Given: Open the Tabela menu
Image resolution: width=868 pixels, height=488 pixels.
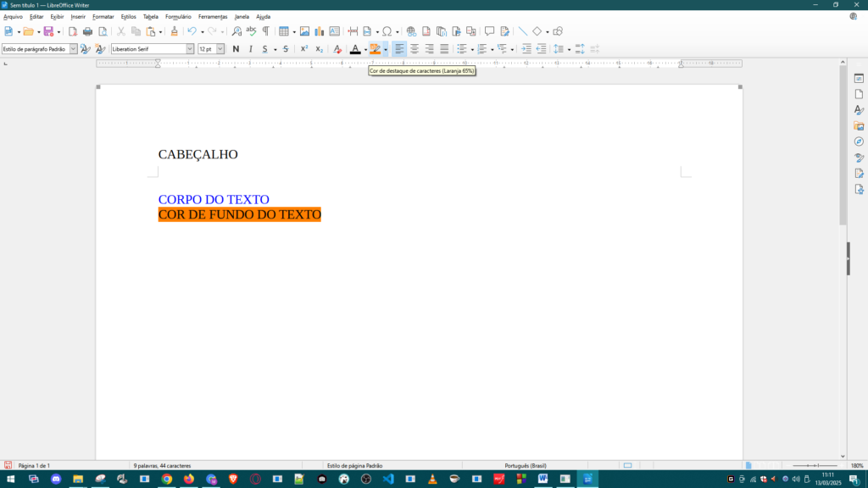Looking at the screenshot, I should coord(150,16).
